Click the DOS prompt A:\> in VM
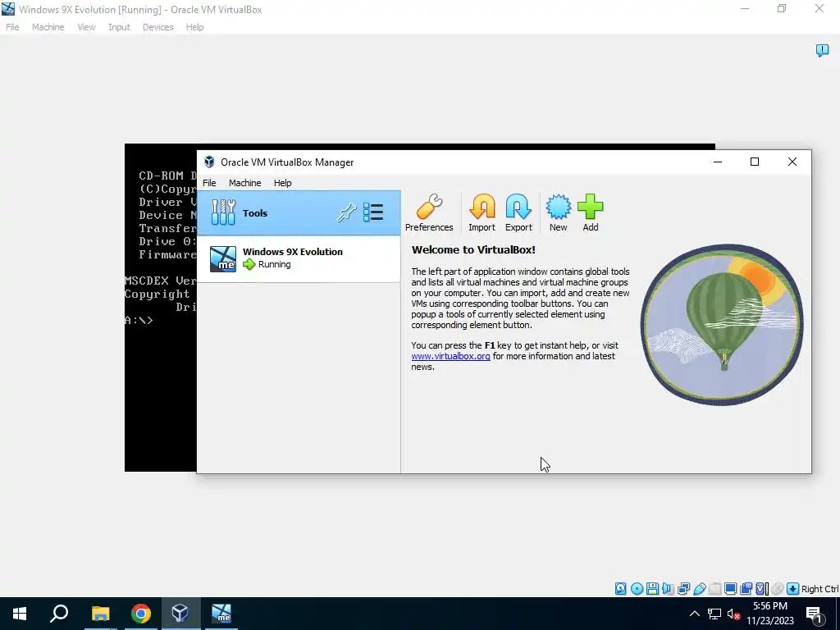 tap(139, 321)
